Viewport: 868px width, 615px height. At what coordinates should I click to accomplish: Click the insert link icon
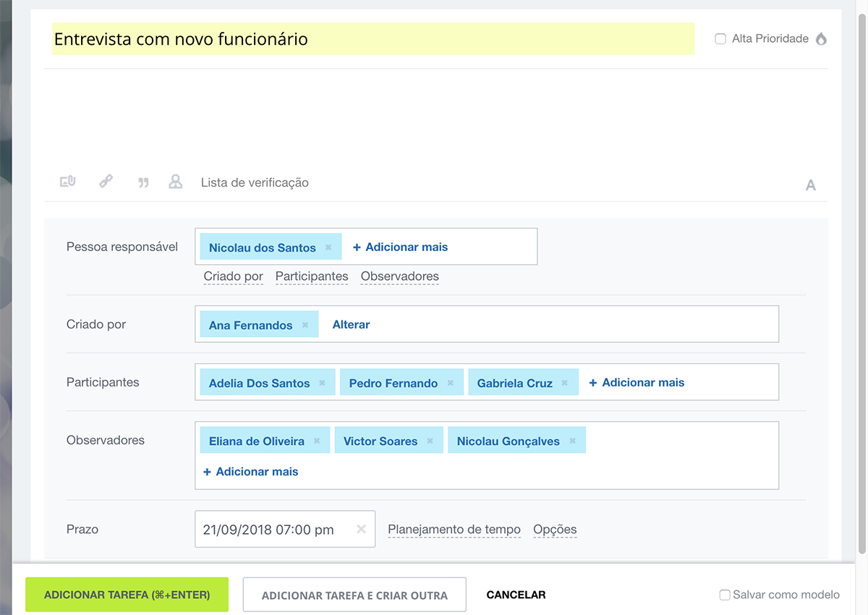click(106, 182)
